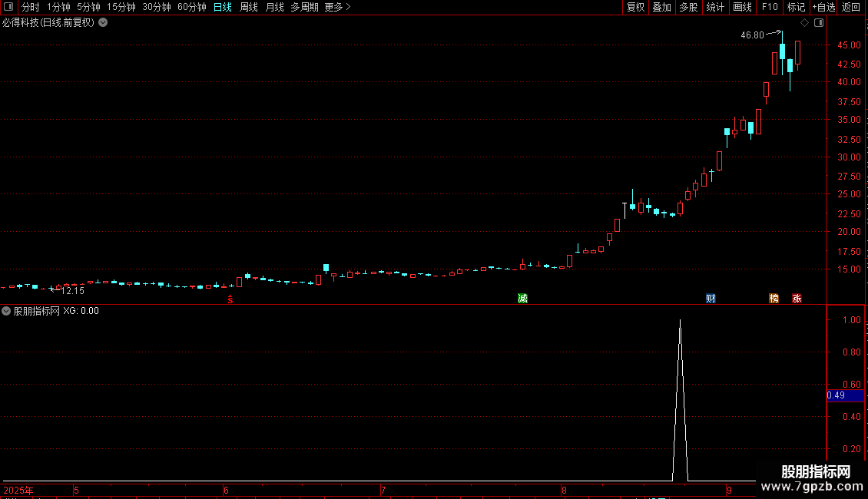The image size is (868, 499).
Task: Select the 1分钟 period tab
Action: click(x=58, y=7)
